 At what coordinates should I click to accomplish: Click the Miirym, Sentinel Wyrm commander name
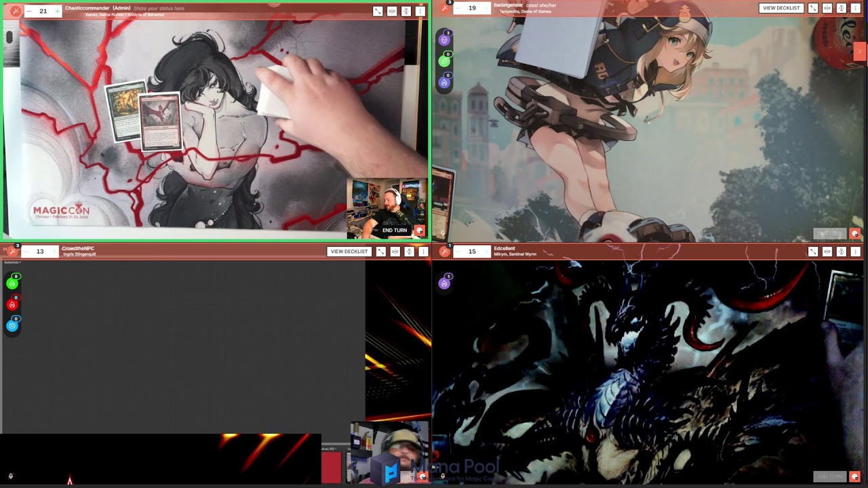click(515, 254)
